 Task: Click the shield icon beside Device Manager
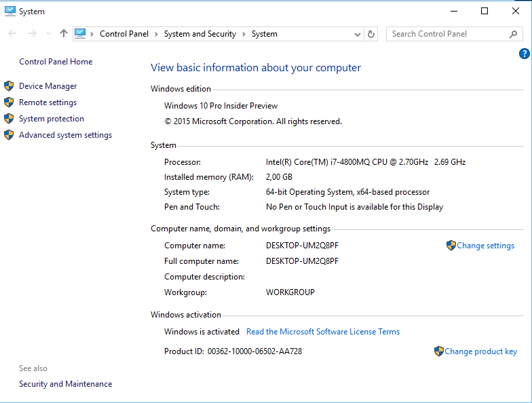pyautogui.click(x=9, y=85)
